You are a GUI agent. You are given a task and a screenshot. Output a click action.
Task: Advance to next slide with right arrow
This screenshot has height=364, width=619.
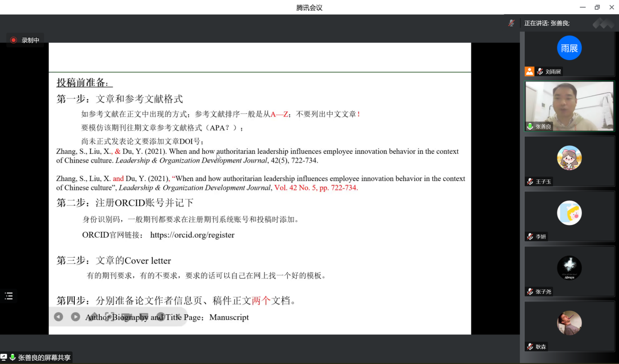point(75,317)
